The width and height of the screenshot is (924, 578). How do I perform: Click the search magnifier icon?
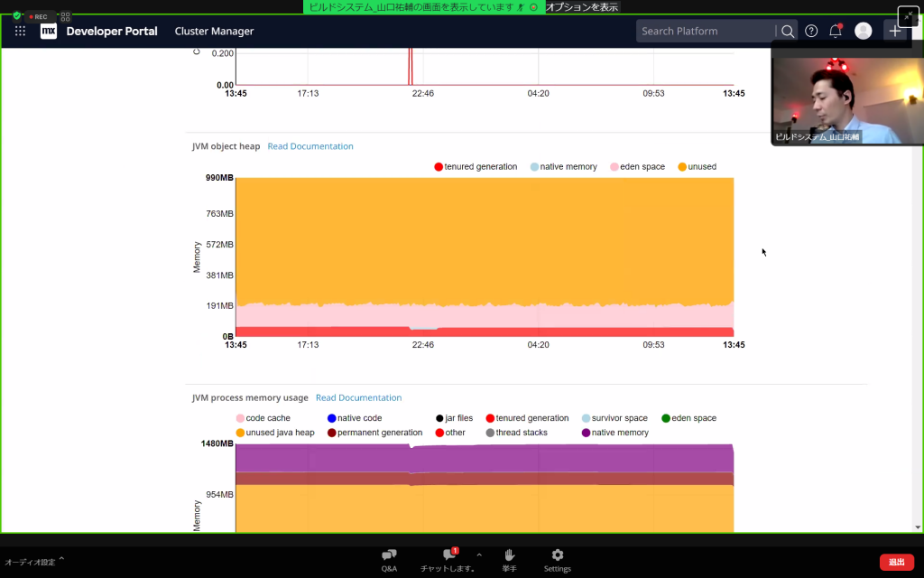[788, 31]
